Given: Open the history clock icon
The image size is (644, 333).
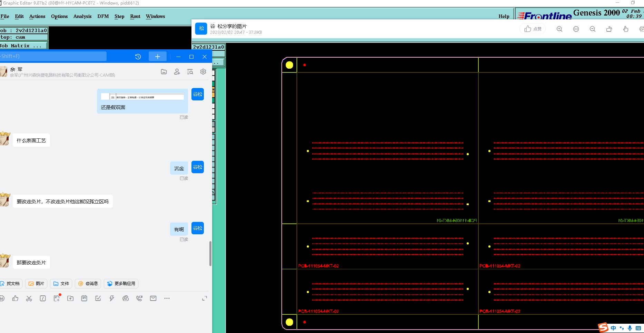Looking at the screenshot, I should pyautogui.click(x=138, y=57).
